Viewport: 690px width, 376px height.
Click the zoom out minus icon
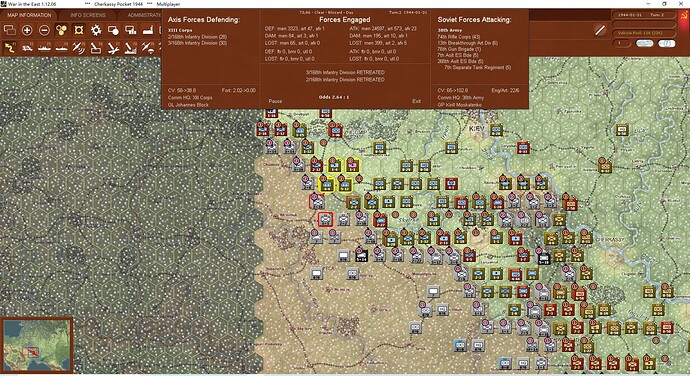click(x=44, y=30)
